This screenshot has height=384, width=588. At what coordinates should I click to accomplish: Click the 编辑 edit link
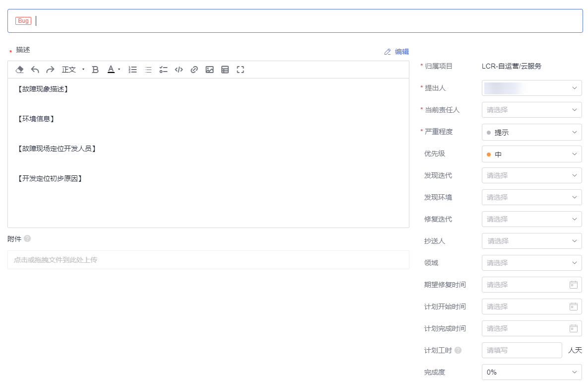tap(397, 52)
